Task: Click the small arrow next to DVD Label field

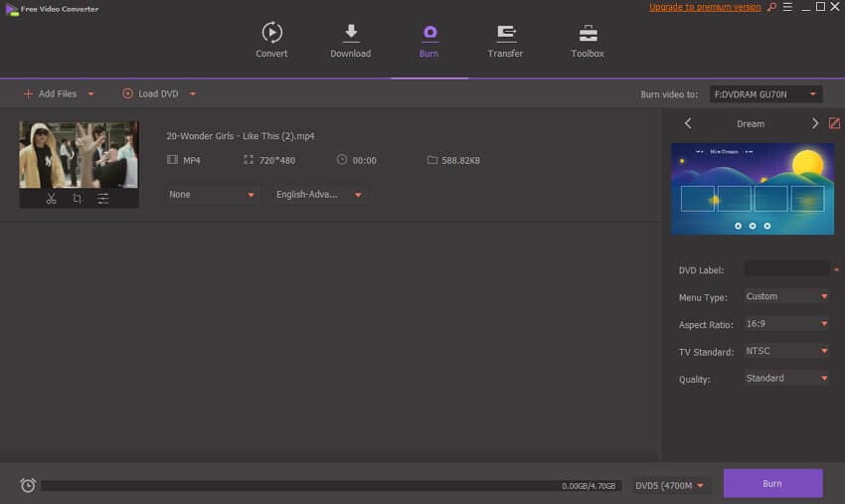Action: pyautogui.click(x=836, y=269)
